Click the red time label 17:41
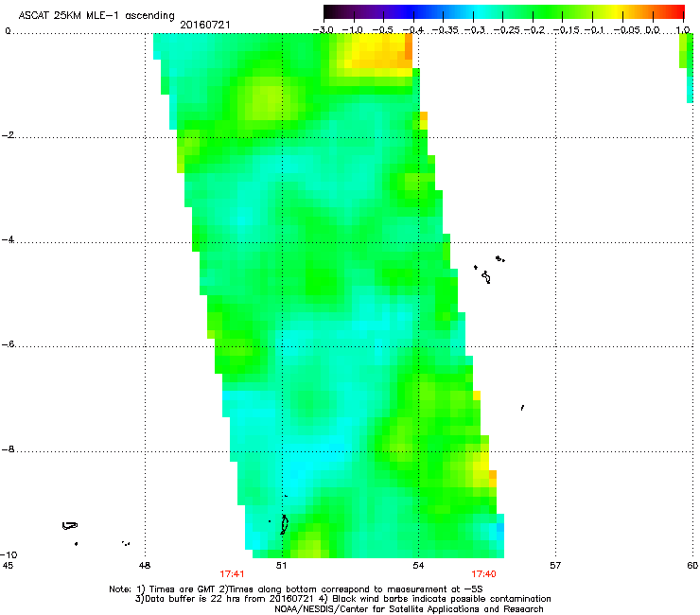The image size is (700, 615). click(x=232, y=574)
